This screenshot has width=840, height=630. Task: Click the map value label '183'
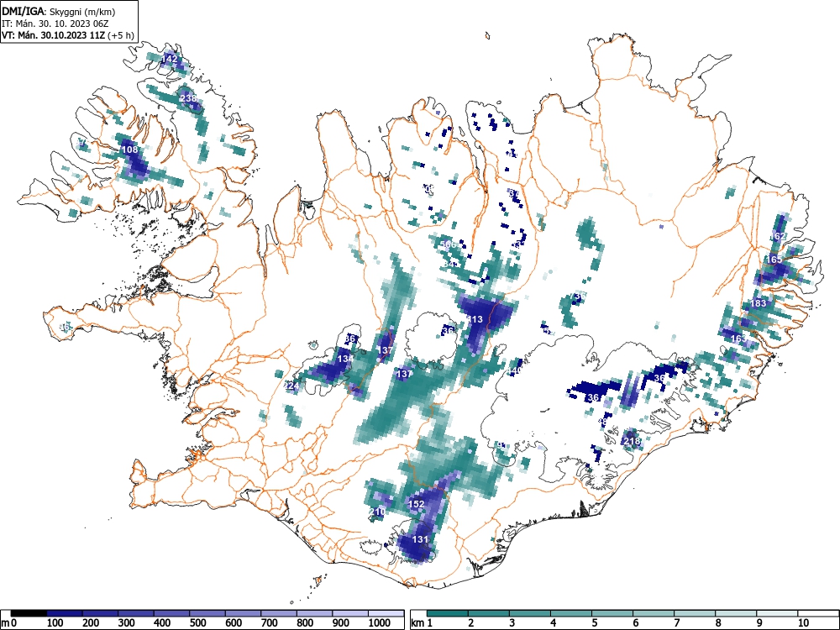(x=759, y=303)
